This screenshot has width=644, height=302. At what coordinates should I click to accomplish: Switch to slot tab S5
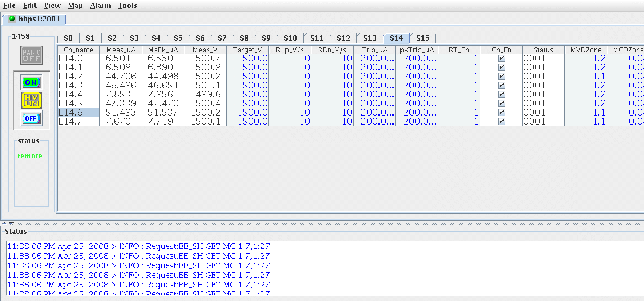(178, 38)
